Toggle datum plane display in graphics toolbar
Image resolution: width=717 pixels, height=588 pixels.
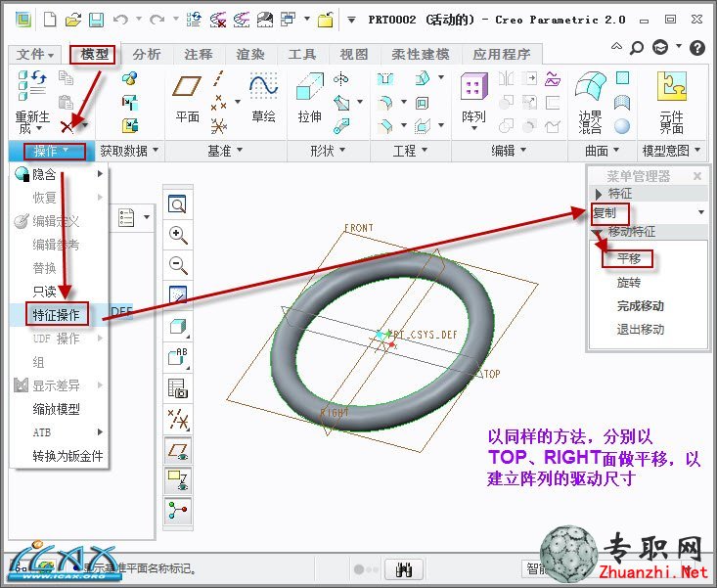[178, 450]
